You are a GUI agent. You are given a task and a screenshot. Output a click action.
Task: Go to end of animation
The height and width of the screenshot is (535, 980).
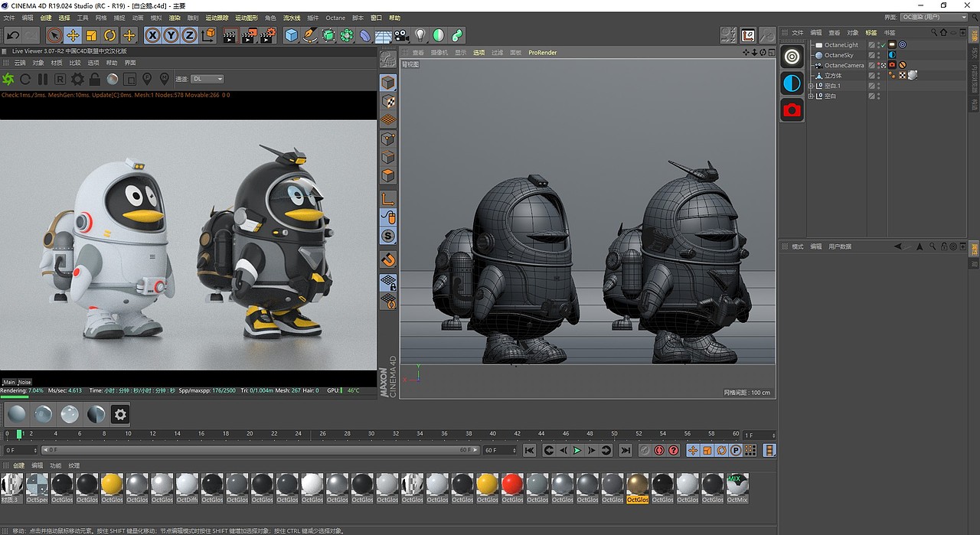pyautogui.click(x=626, y=450)
